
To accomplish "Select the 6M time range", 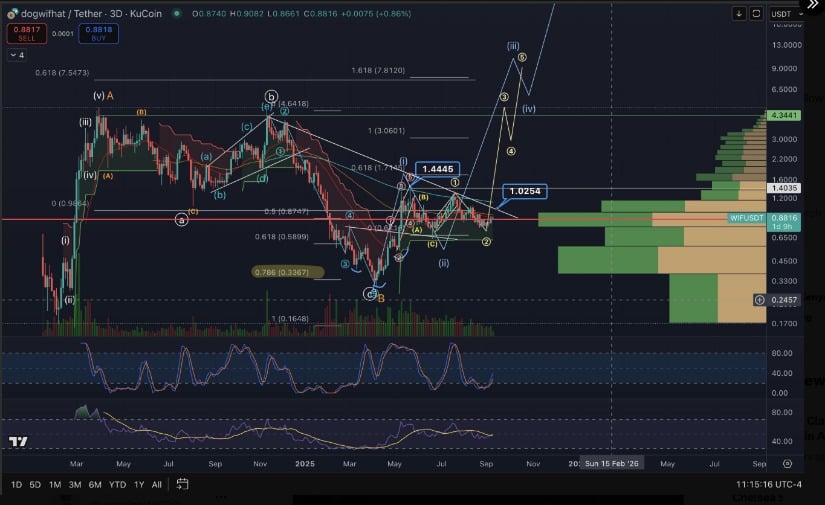I will 95,484.
